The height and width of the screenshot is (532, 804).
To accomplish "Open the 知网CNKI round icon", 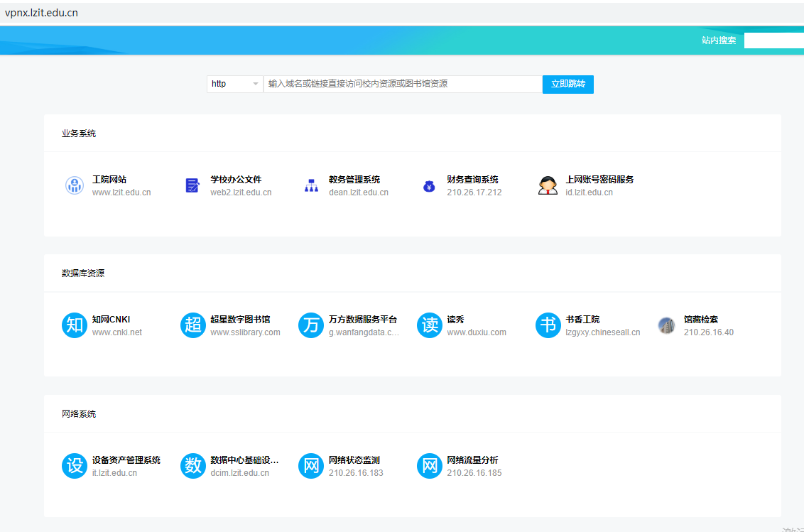I will point(75,326).
